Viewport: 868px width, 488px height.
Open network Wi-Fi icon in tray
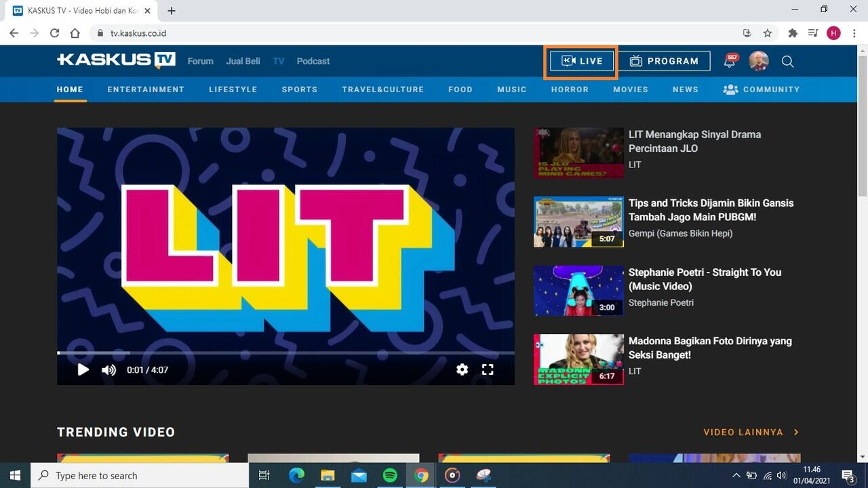pos(767,475)
